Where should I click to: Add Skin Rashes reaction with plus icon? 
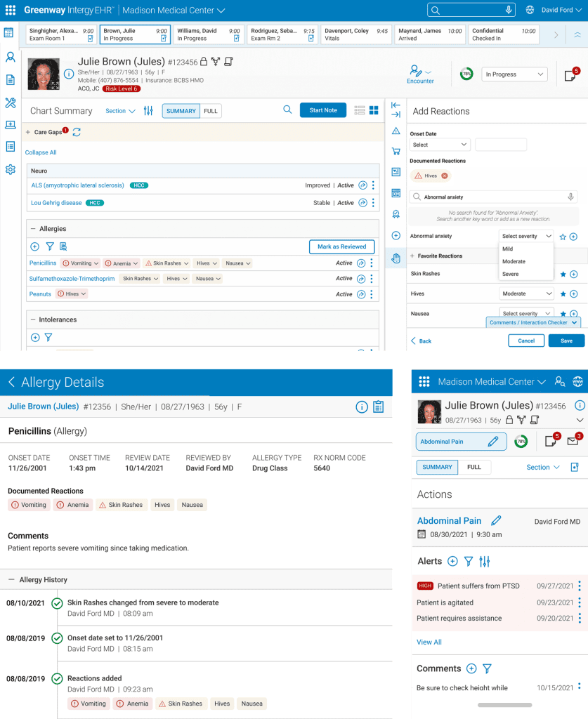click(x=573, y=275)
